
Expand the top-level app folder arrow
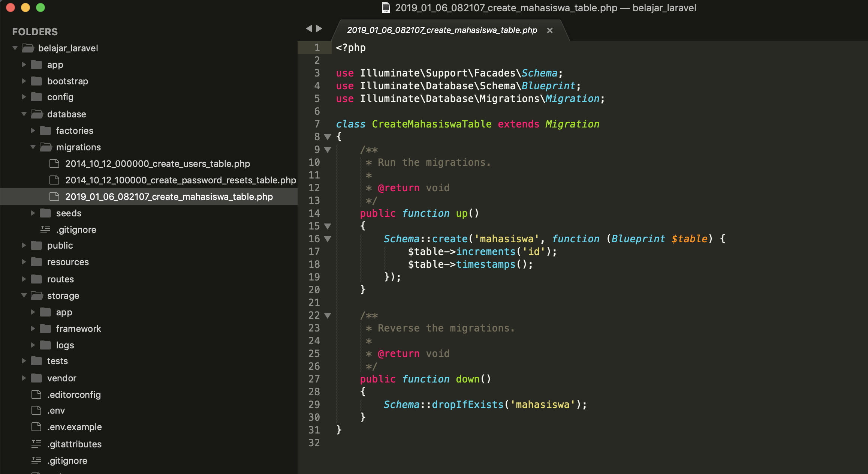pos(24,64)
